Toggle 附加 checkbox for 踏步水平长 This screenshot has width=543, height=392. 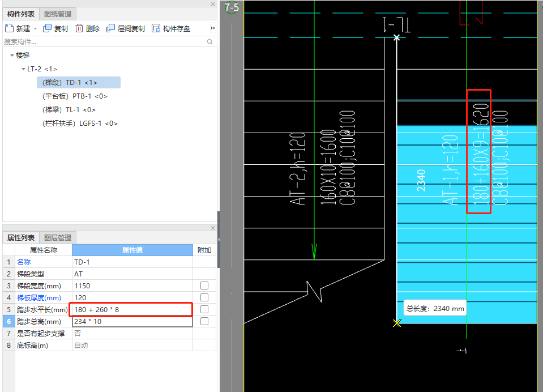click(x=204, y=309)
